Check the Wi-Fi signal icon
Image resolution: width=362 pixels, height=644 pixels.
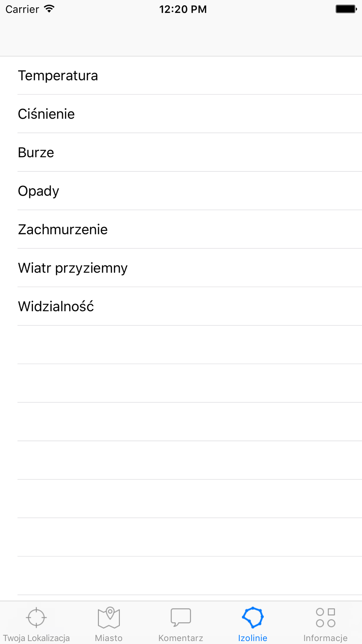49,9
